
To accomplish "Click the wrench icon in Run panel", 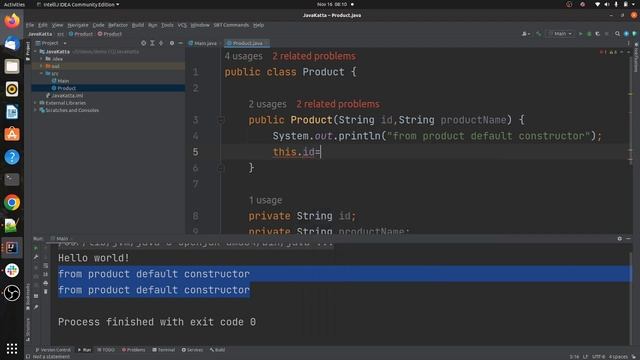I will pos(36,257).
